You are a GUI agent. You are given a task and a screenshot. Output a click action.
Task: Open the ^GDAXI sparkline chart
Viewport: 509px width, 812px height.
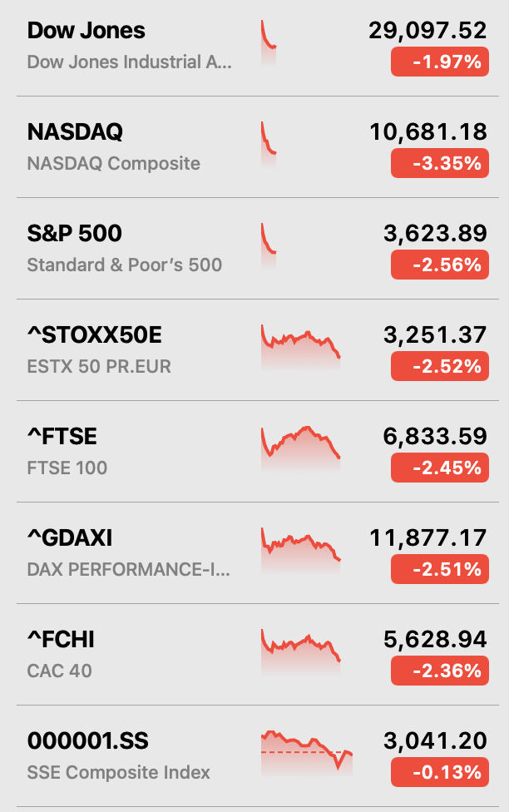click(301, 551)
